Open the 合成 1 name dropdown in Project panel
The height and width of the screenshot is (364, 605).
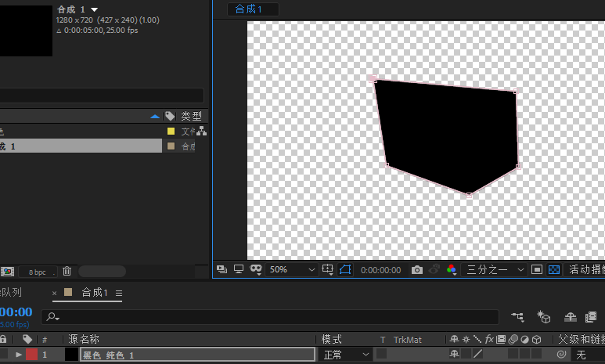point(95,9)
